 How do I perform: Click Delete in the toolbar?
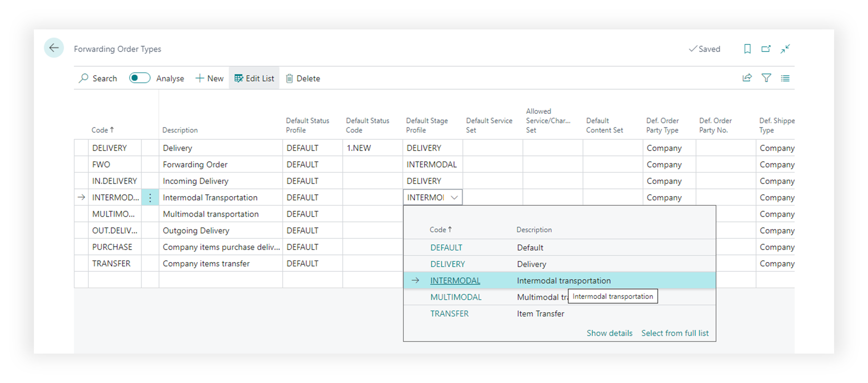303,78
